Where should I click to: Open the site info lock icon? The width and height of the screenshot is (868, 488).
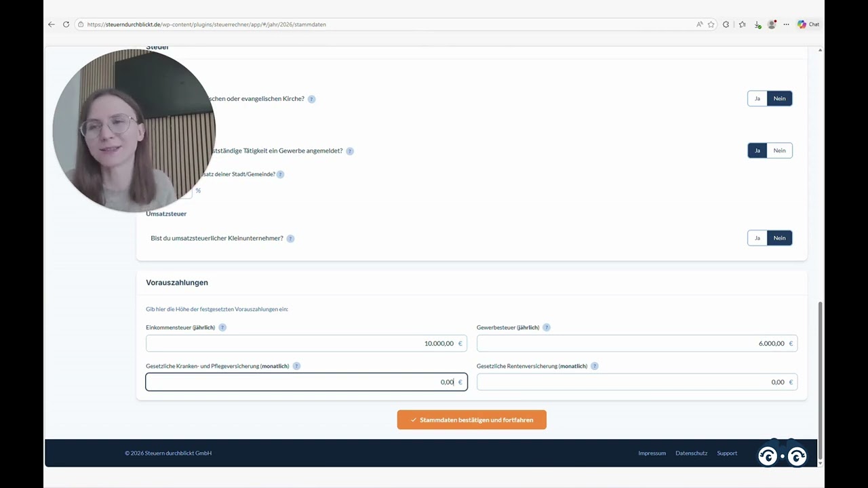[81, 24]
